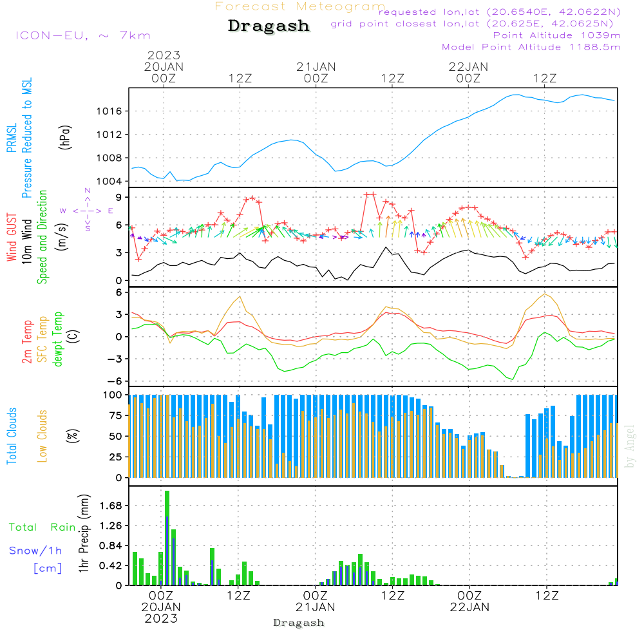Screen dimensions: 644x644
Task: Click the 'Speed and Direction' green label
Action: (x=42, y=237)
